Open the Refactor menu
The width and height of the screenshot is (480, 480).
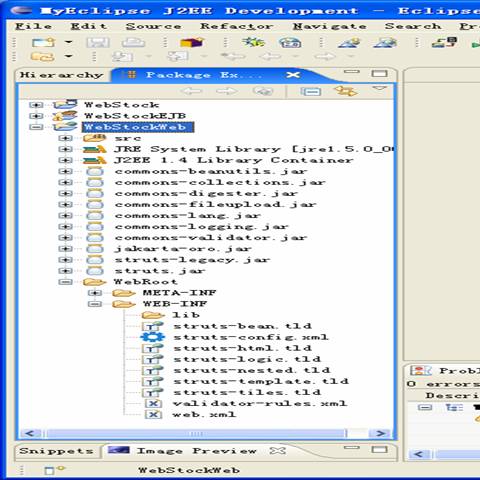236,26
